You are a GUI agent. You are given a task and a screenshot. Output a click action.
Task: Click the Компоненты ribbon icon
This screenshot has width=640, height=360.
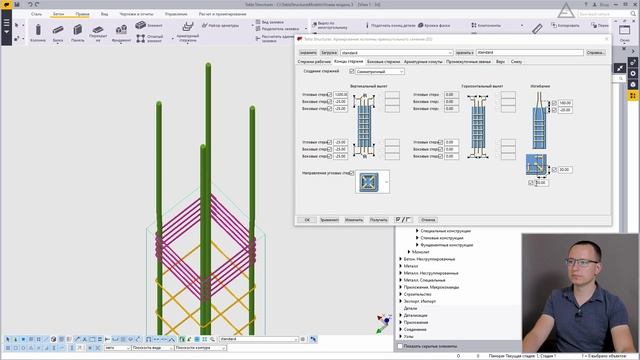click(486, 25)
